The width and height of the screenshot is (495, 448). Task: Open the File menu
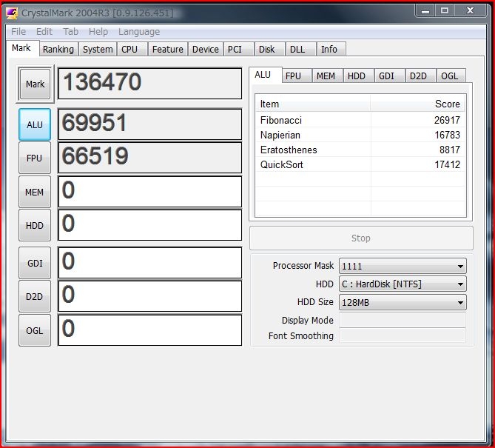pyautogui.click(x=18, y=32)
